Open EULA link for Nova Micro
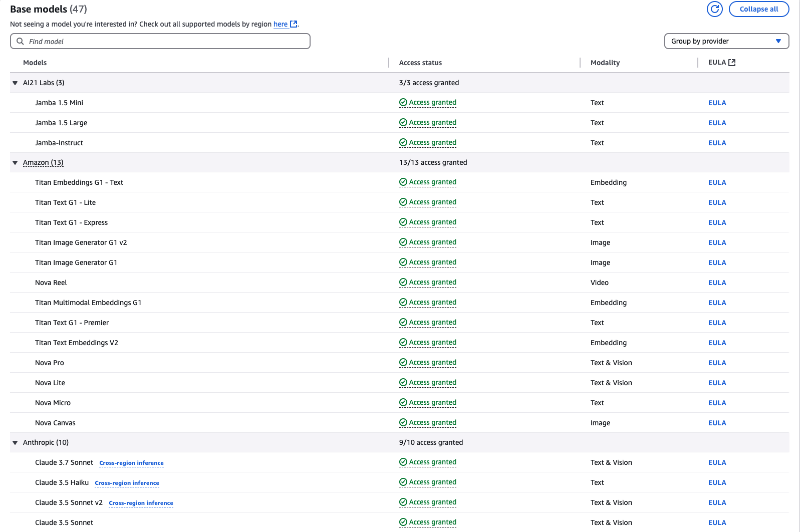This screenshot has width=806, height=532. point(717,403)
